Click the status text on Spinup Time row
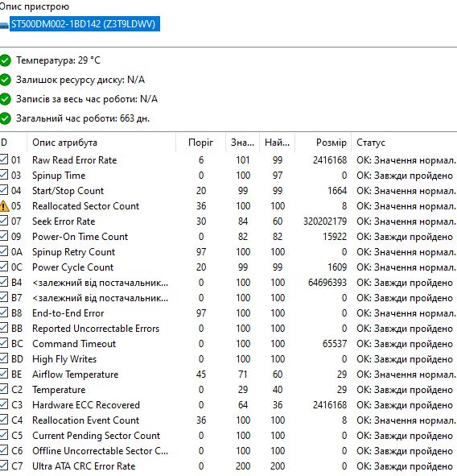The width and height of the screenshot is (457, 476). coord(405,176)
